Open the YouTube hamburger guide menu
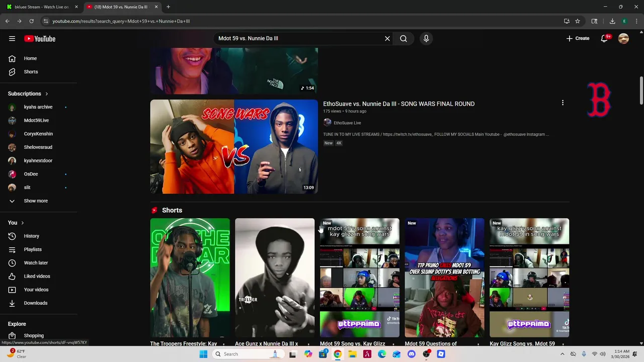This screenshot has height=362, width=644. pos(12,39)
